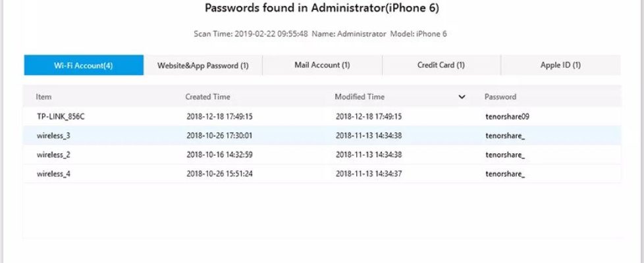Click the tenorshare09 password cell

pos(507,116)
